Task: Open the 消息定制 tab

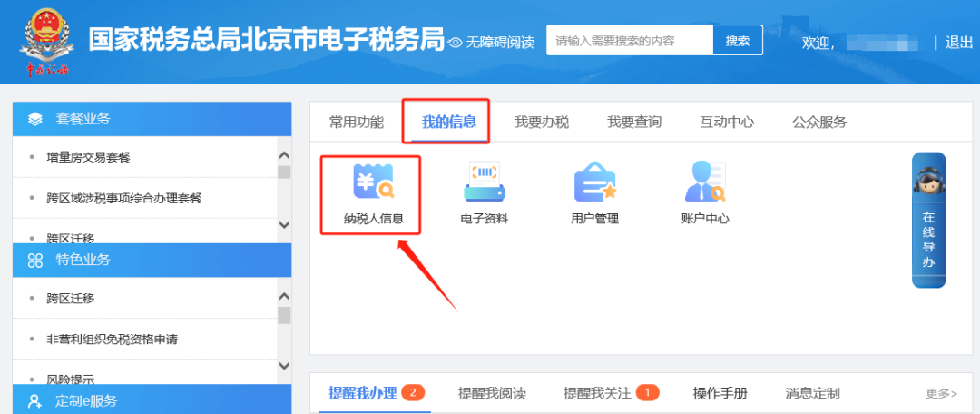Action: [x=812, y=393]
